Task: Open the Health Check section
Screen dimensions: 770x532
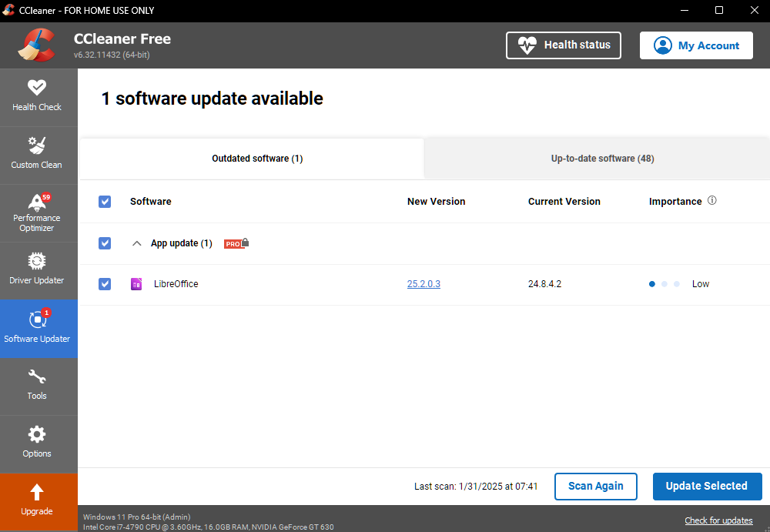Action: click(x=38, y=97)
